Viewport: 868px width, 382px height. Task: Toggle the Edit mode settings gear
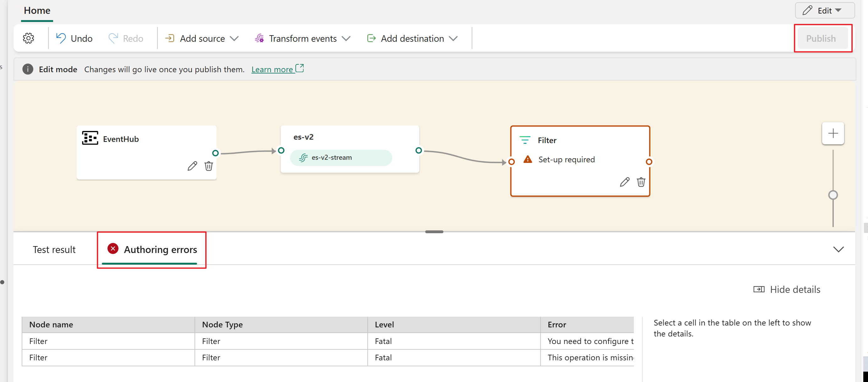point(28,38)
